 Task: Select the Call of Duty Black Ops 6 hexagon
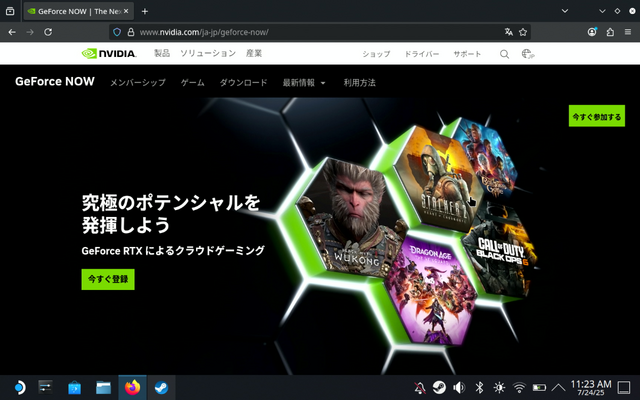click(x=501, y=251)
